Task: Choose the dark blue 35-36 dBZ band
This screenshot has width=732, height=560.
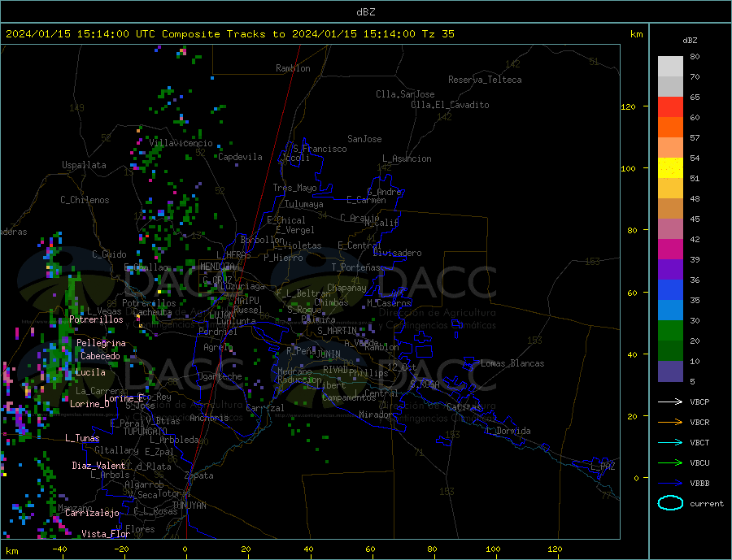Action: coord(670,290)
